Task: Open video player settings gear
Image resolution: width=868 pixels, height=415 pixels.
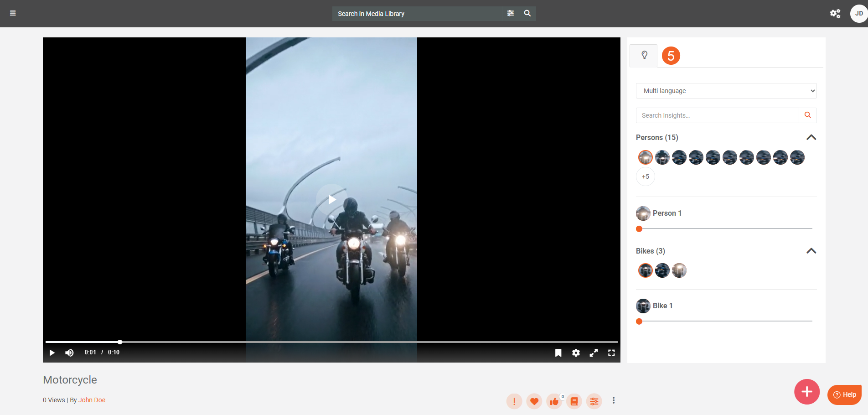Action: pos(576,353)
